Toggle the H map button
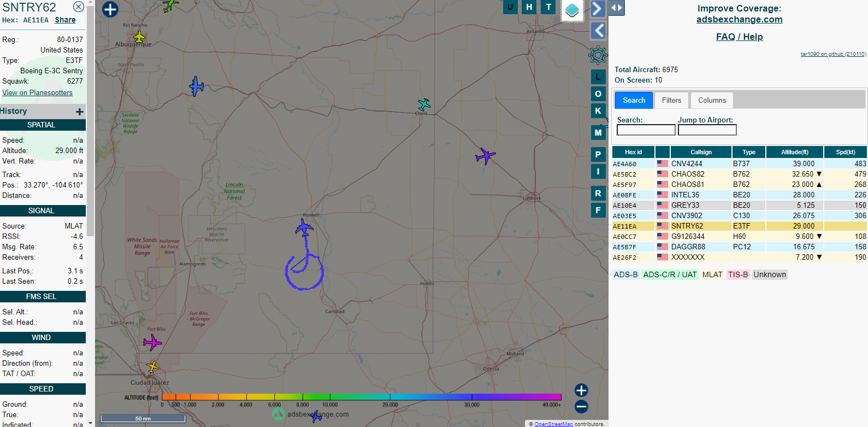The width and height of the screenshot is (868, 427). (x=529, y=7)
